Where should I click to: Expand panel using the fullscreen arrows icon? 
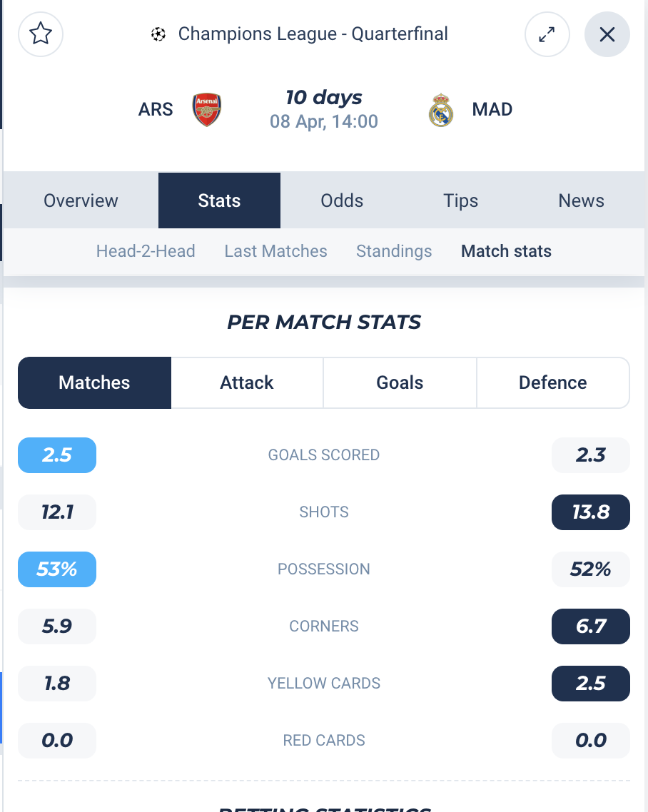click(547, 34)
